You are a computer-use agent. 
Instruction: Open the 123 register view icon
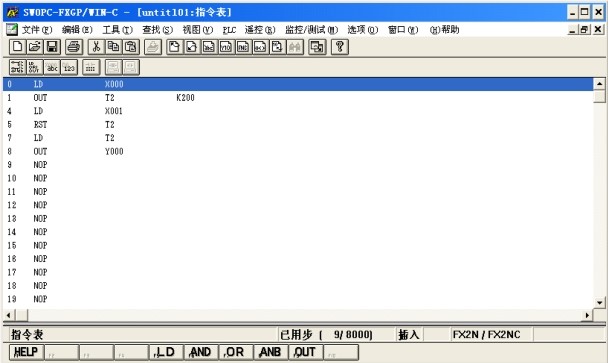(69, 67)
